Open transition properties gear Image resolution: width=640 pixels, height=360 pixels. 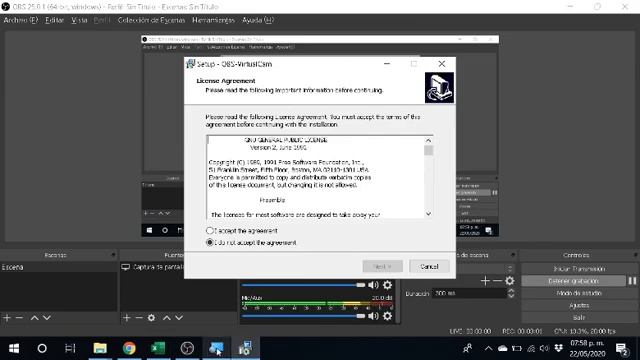(510, 281)
